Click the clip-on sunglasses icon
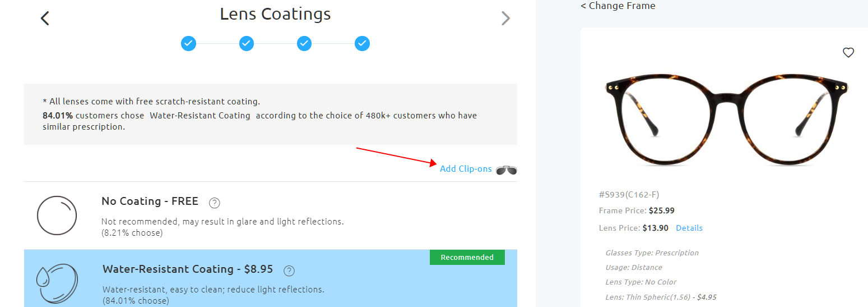Image resolution: width=868 pixels, height=307 pixels. pos(507,169)
